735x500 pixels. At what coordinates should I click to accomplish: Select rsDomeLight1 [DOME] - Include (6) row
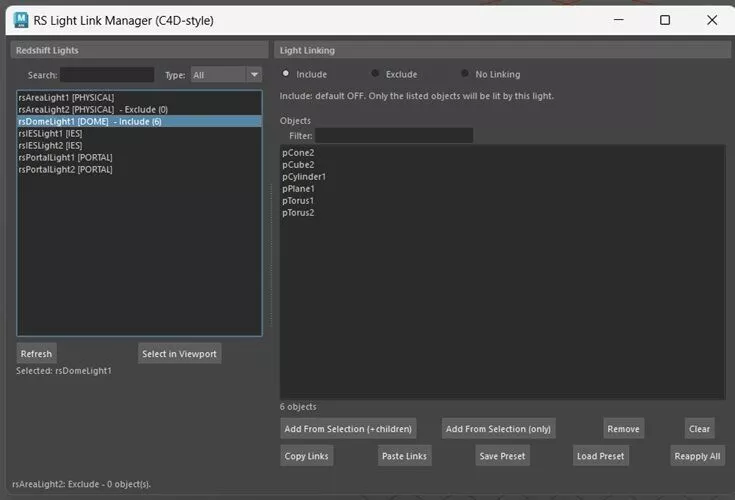coord(139,121)
